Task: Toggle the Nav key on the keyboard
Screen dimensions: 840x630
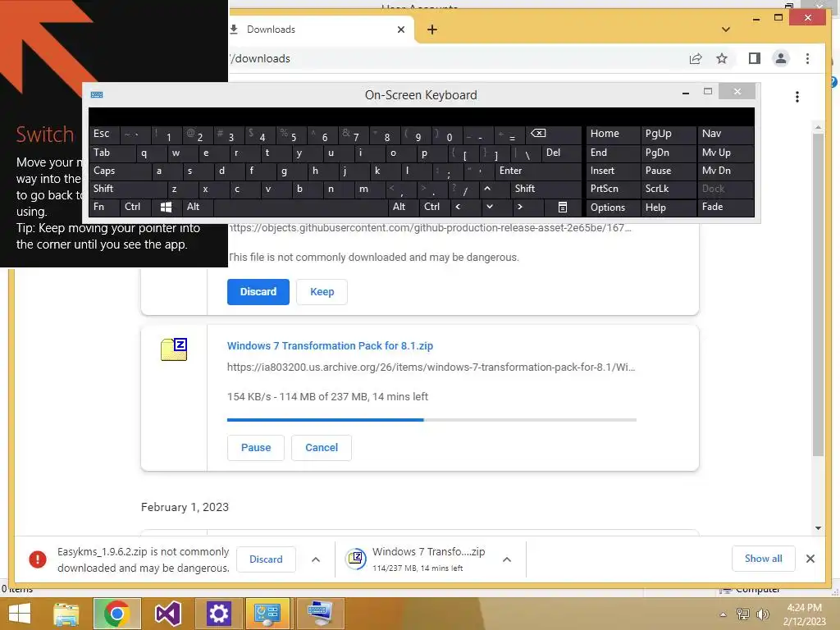Action: (x=726, y=134)
